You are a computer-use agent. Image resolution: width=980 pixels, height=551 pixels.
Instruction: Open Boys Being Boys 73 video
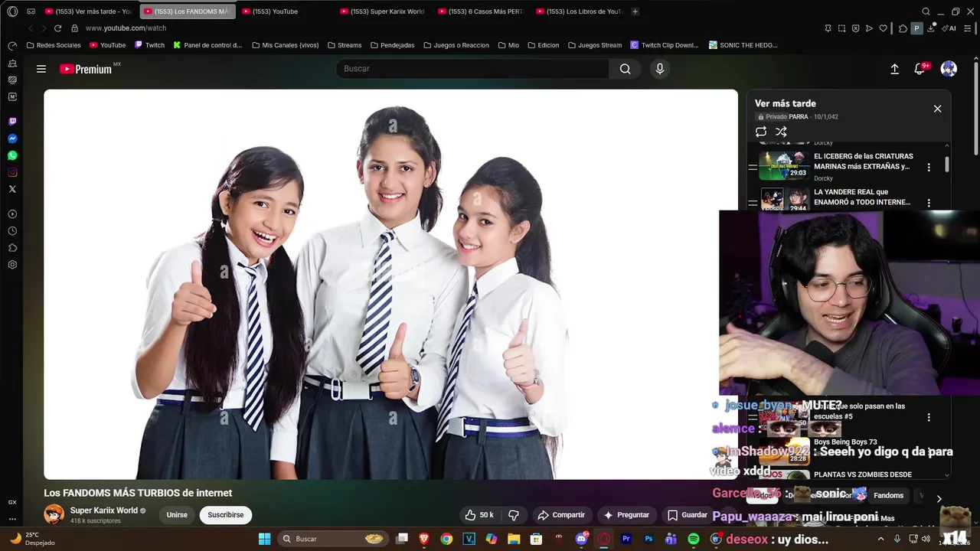click(x=845, y=442)
